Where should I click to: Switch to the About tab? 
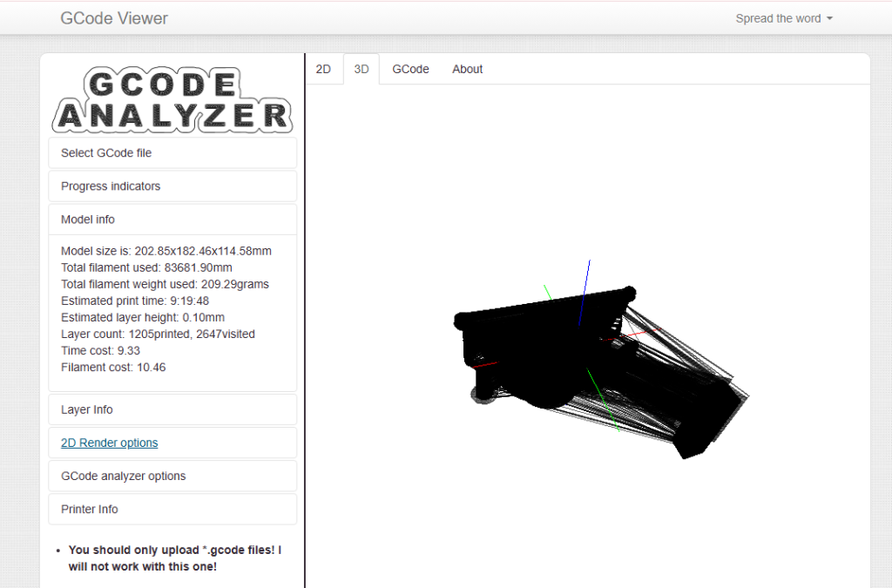[x=467, y=69]
